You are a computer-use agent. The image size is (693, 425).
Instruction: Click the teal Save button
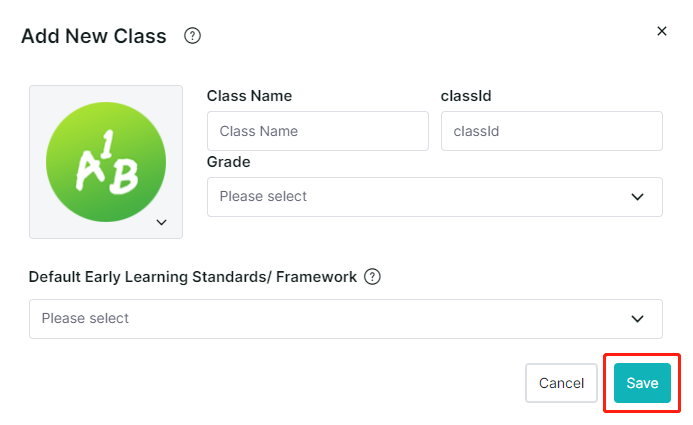click(x=642, y=383)
